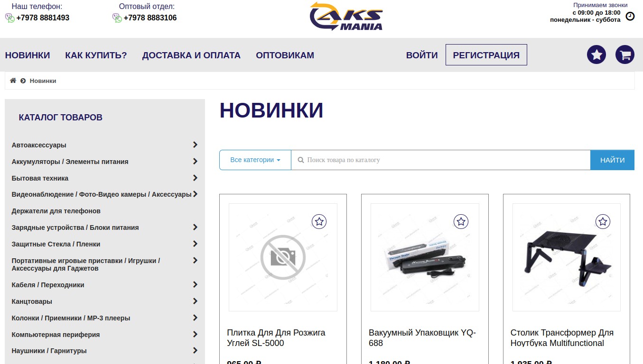The height and width of the screenshot is (364, 643).
Task: Open Видеонаблюдение / Фото-Видео камеры category link
Action: pyautogui.click(x=102, y=194)
